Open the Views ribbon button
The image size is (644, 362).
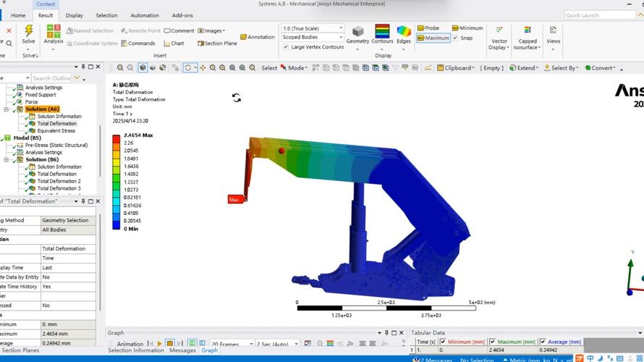click(553, 37)
